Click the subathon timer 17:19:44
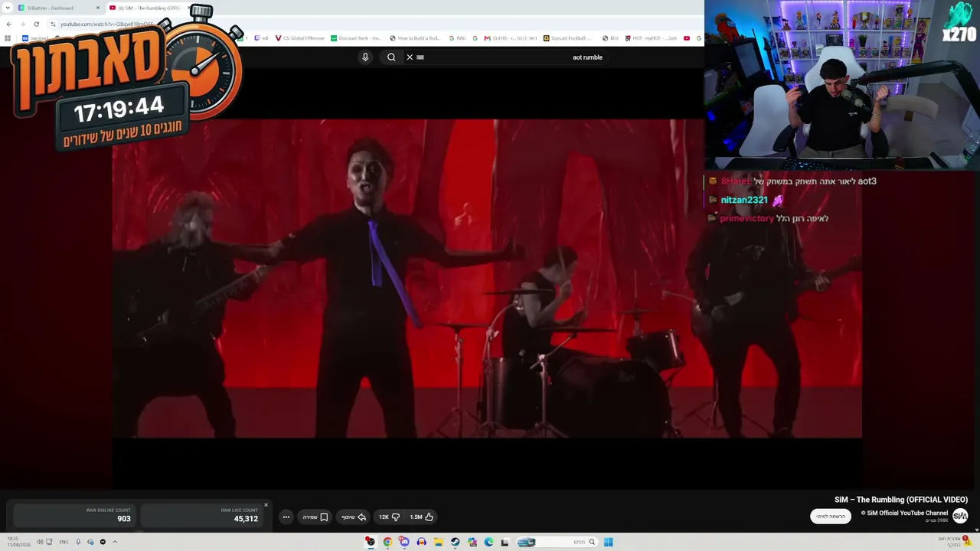The width and height of the screenshot is (980, 551). 119,109
